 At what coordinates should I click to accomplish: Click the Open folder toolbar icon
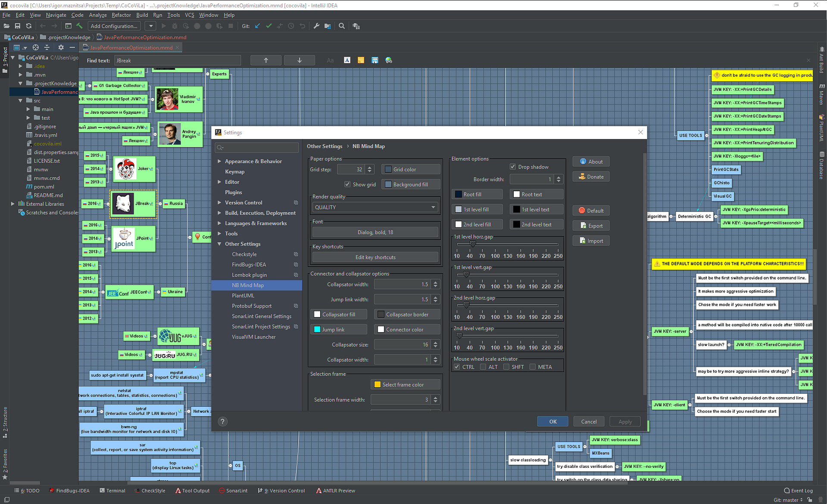coord(6,26)
